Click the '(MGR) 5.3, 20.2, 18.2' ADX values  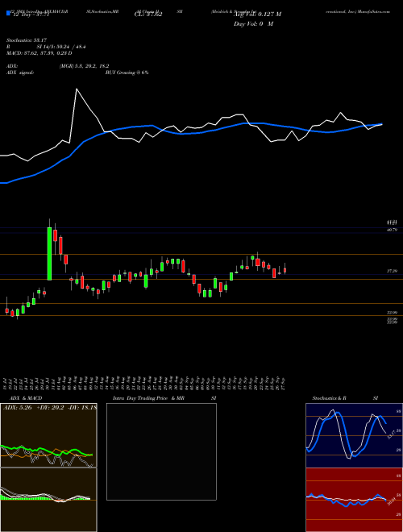coord(84,66)
